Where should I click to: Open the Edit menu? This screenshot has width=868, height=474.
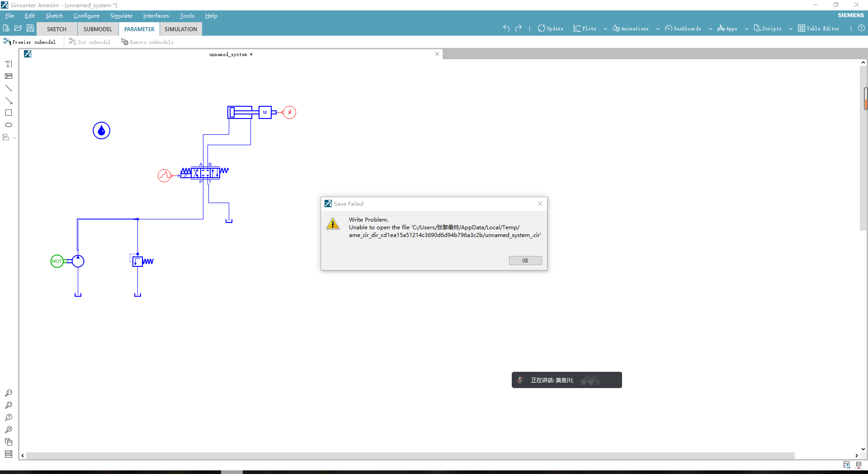[30, 16]
